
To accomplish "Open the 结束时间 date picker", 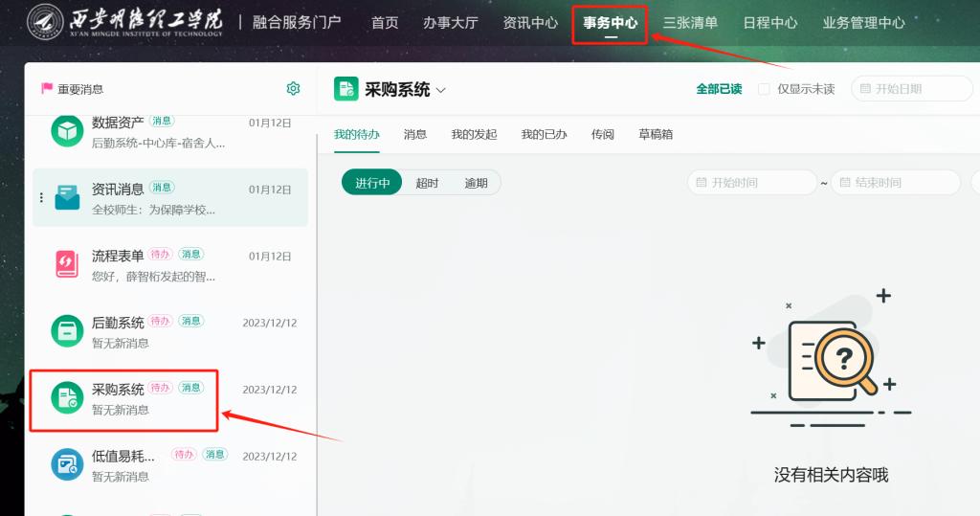I will point(895,183).
